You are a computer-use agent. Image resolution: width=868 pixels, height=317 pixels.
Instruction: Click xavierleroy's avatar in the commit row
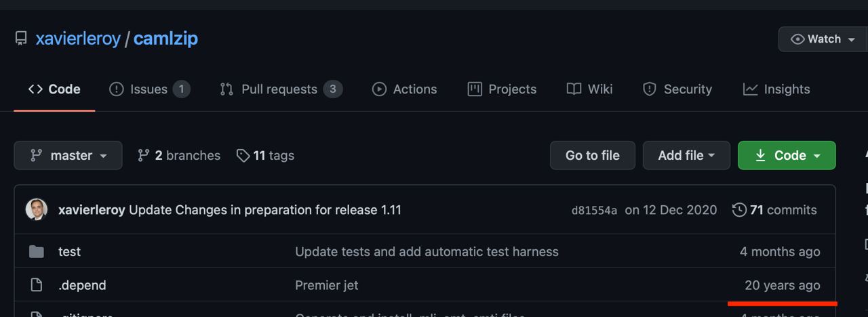(x=37, y=210)
